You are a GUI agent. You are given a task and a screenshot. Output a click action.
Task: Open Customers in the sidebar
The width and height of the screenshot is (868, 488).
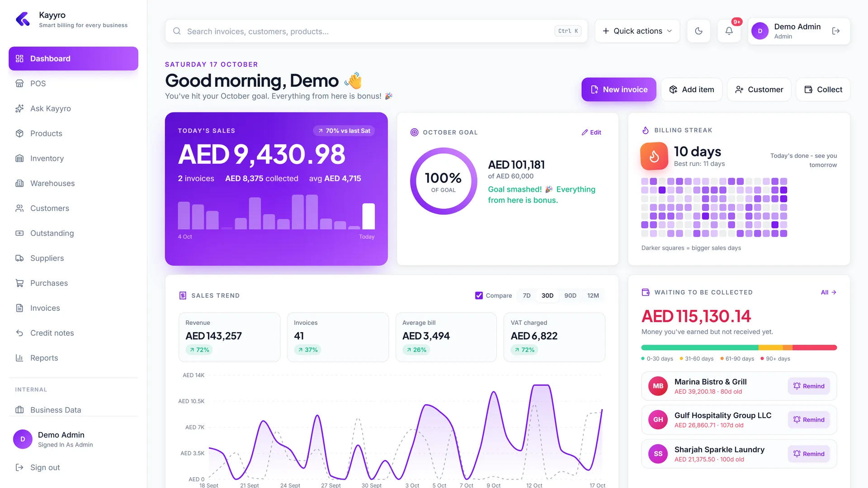pos(73,208)
